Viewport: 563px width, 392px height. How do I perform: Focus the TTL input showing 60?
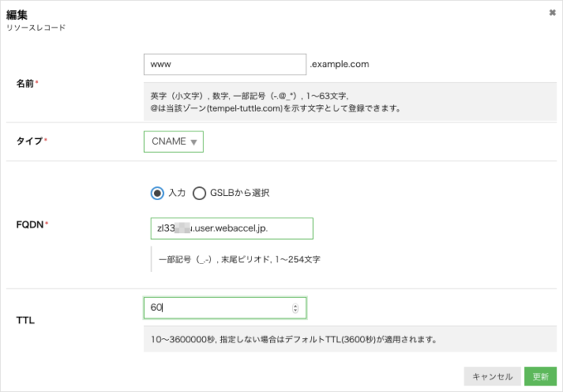point(217,308)
